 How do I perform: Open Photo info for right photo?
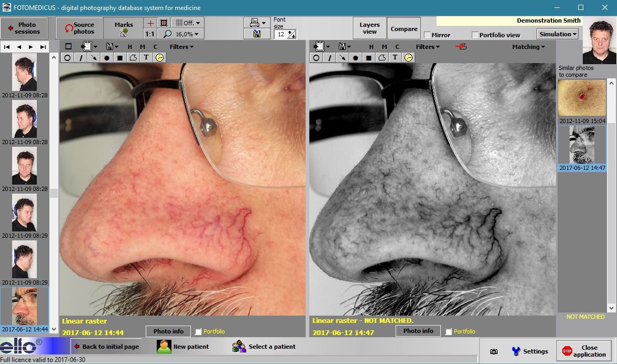tap(418, 331)
